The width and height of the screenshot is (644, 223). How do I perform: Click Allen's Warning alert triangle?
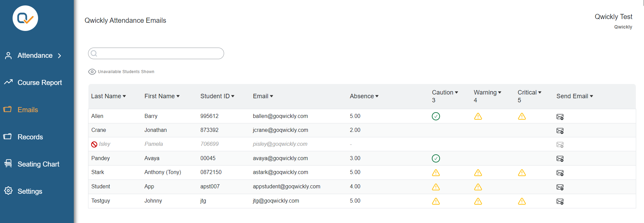[478, 116]
